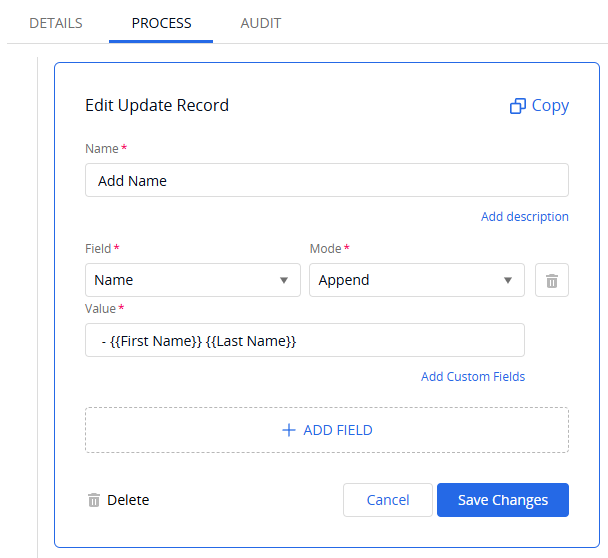This screenshot has width=608, height=558.
Task: Click the Value field with First Name template
Action: [305, 340]
